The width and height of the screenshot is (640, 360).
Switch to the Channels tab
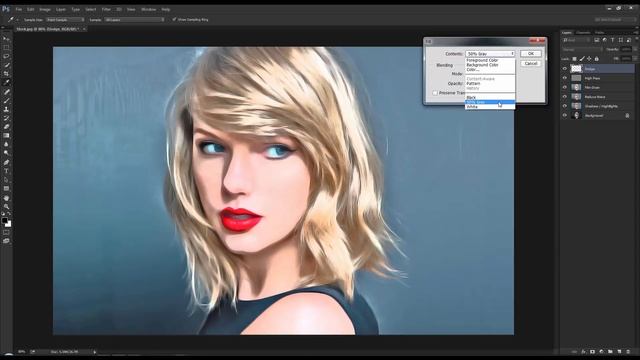click(x=583, y=32)
